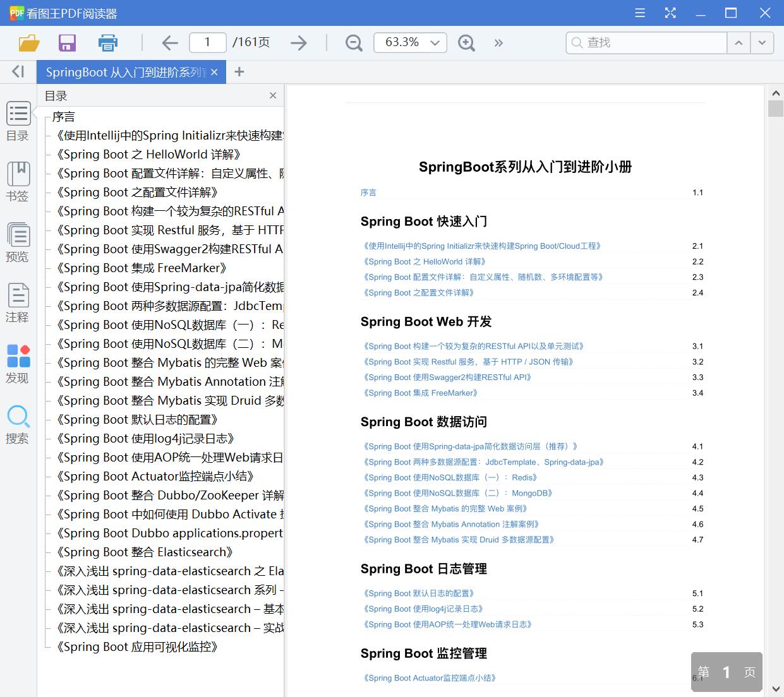Zoom out with minus magnifier
This screenshot has height=697, width=784.
pos(354,42)
